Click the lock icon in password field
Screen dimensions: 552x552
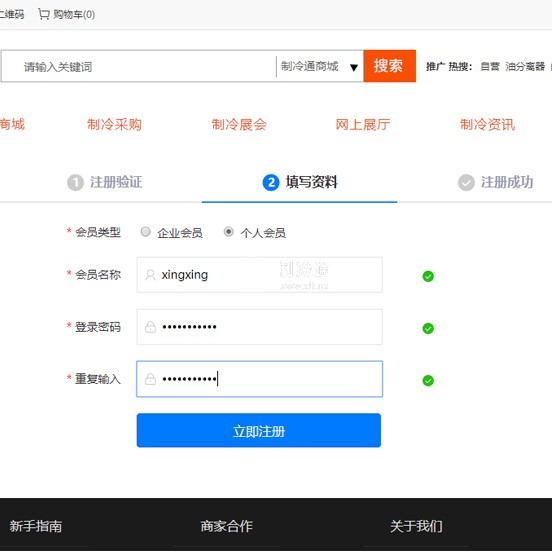click(150, 327)
